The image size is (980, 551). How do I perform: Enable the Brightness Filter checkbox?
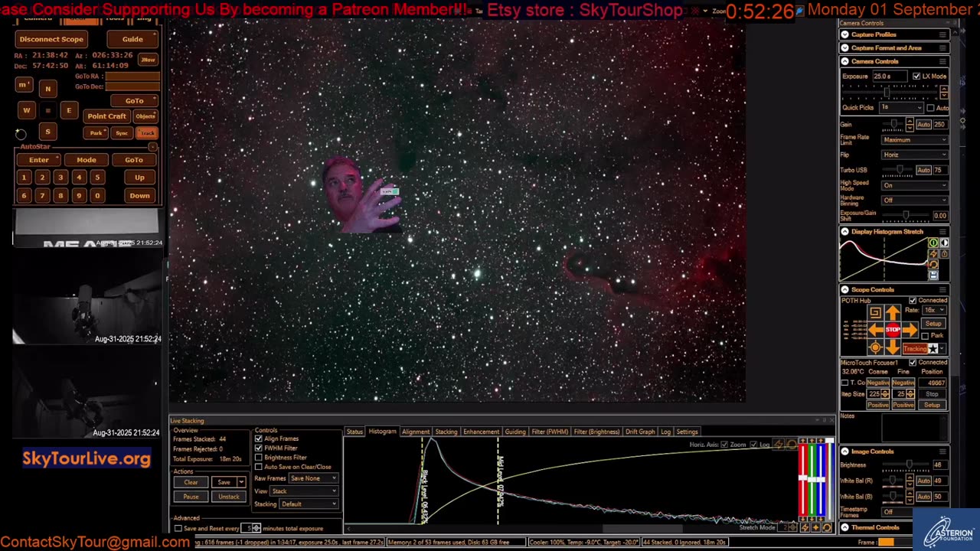click(x=259, y=458)
